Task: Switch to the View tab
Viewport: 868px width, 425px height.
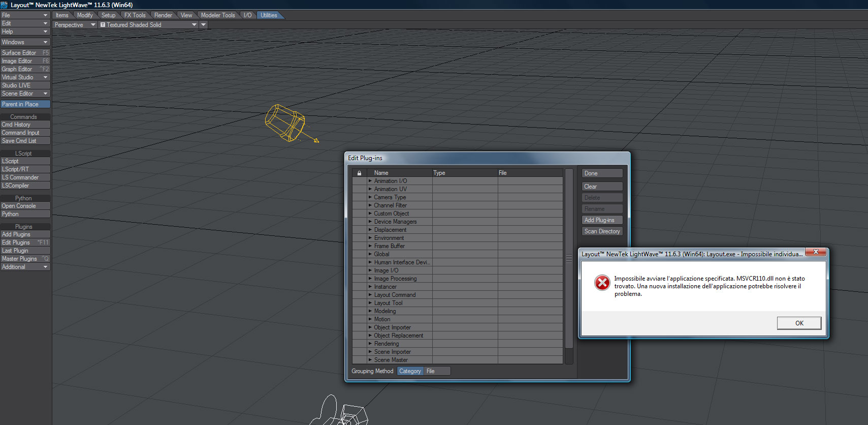Action: (x=186, y=15)
